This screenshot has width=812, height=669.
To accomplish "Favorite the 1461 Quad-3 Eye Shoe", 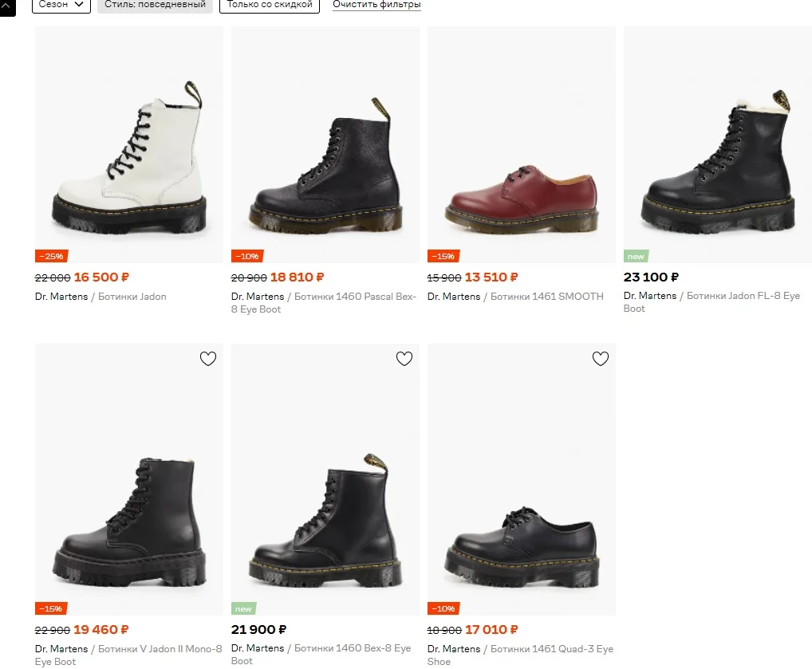I will tap(601, 359).
